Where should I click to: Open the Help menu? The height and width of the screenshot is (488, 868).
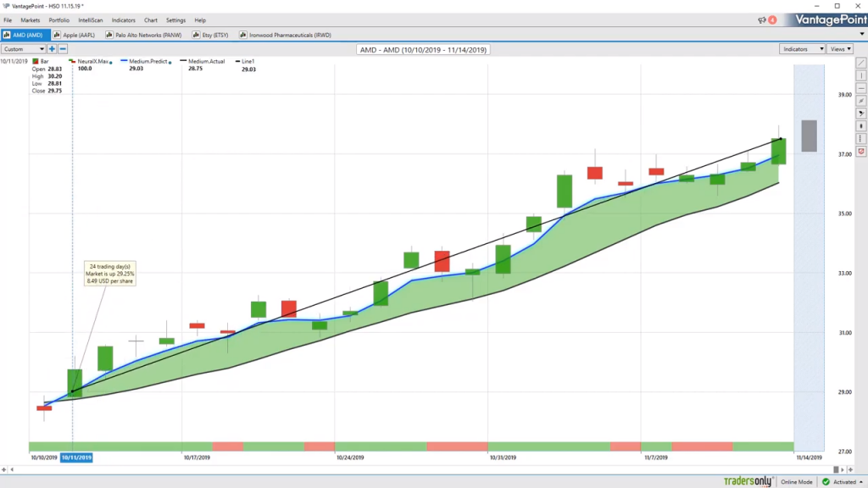200,20
